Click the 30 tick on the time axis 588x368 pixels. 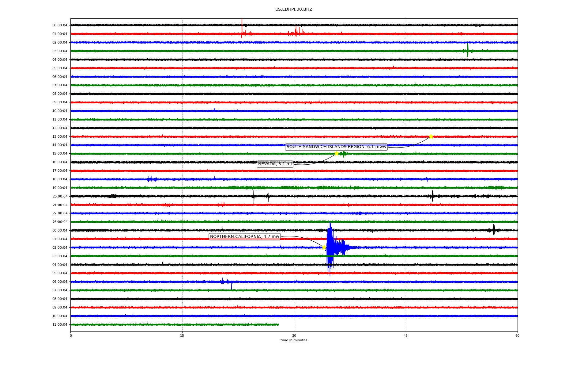click(x=294, y=335)
